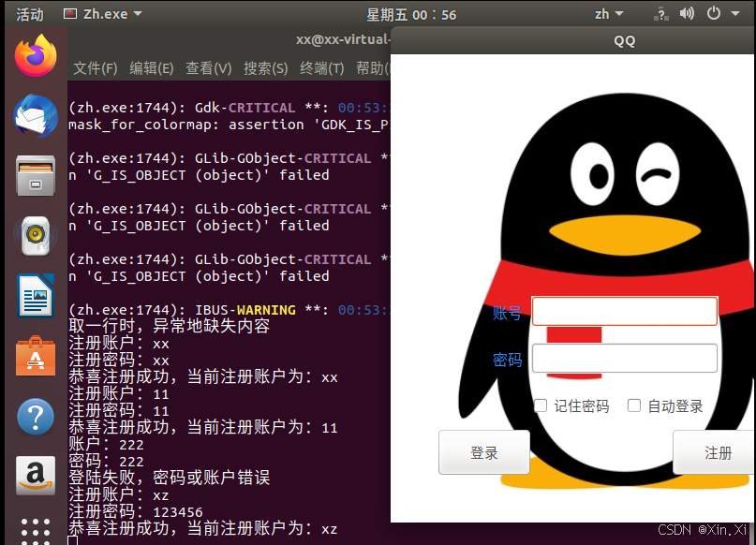Open the Help question mark icon
Image resolution: width=756 pixels, height=545 pixels.
[x=36, y=417]
